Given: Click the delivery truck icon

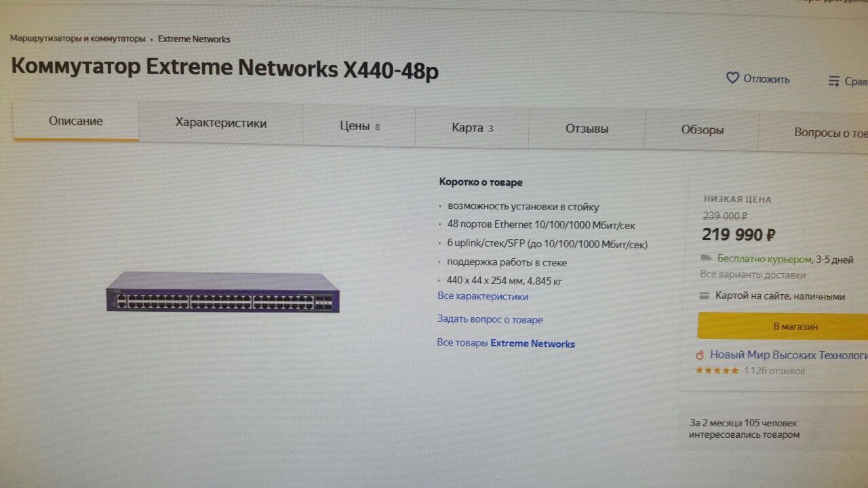Looking at the screenshot, I should click(x=706, y=258).
